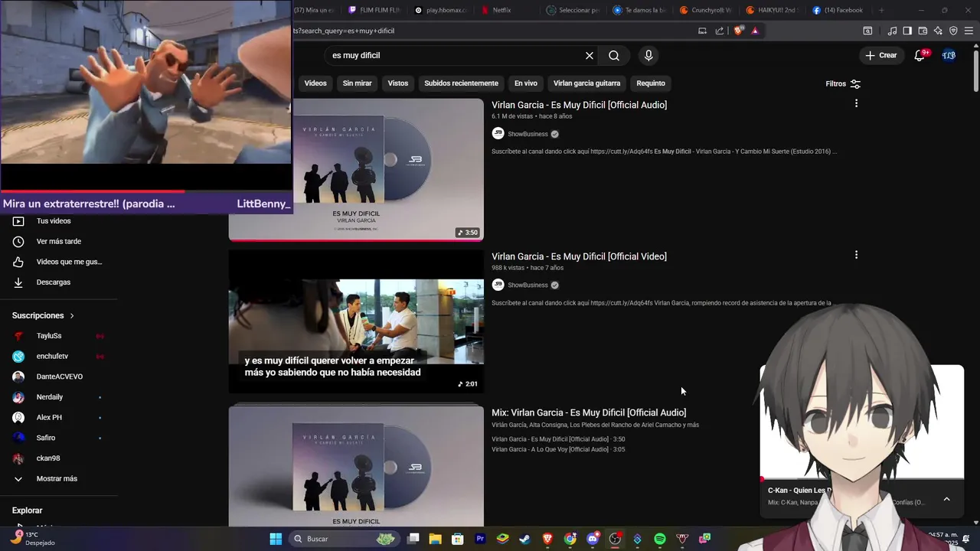
Task: Open the account avatar menu
Action: click(949, 55)
